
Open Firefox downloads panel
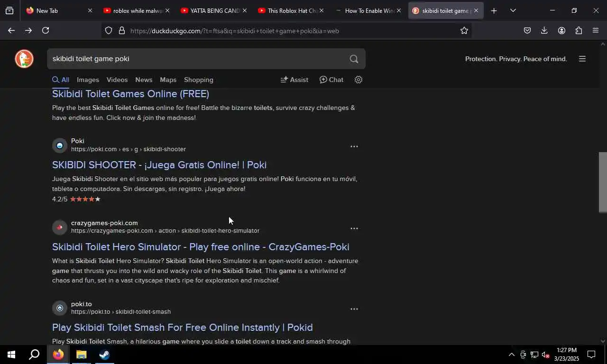(x=544, y=30)
